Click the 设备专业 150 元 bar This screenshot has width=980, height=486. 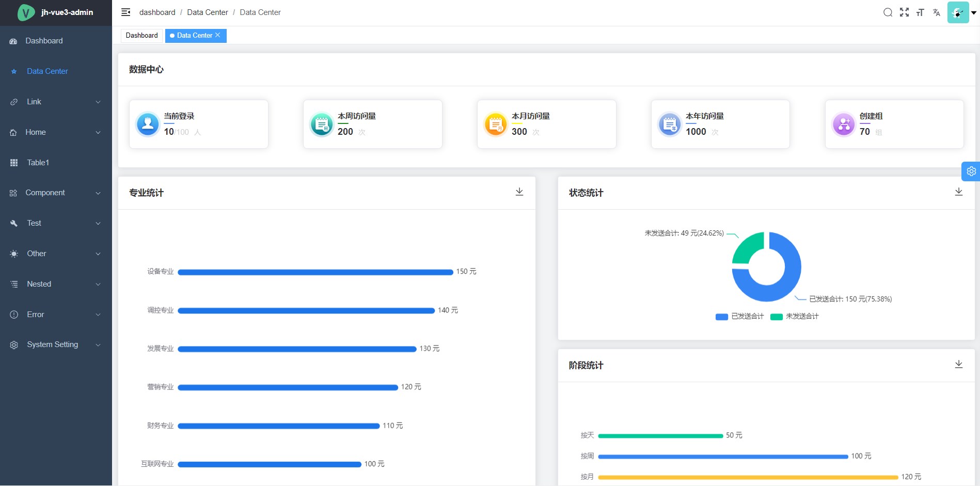(315, 272)
